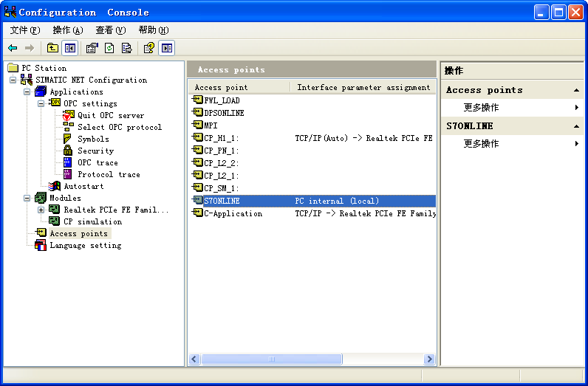Sort by Access point column header

239,87
